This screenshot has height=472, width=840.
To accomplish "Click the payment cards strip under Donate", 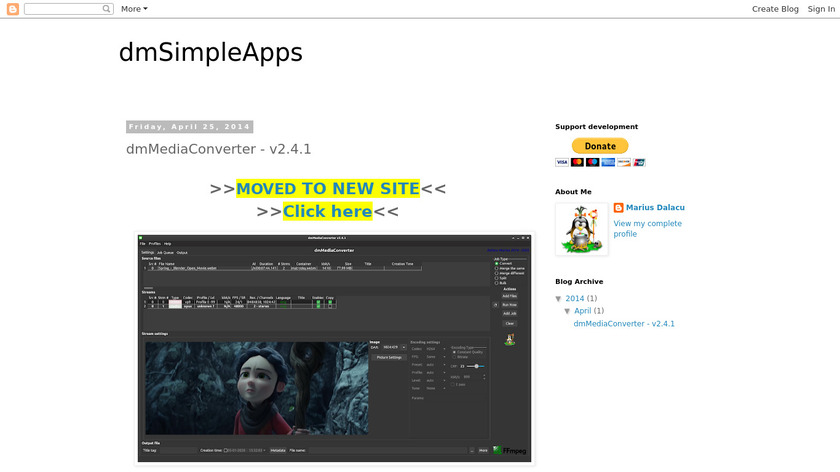I will point(601,162).
